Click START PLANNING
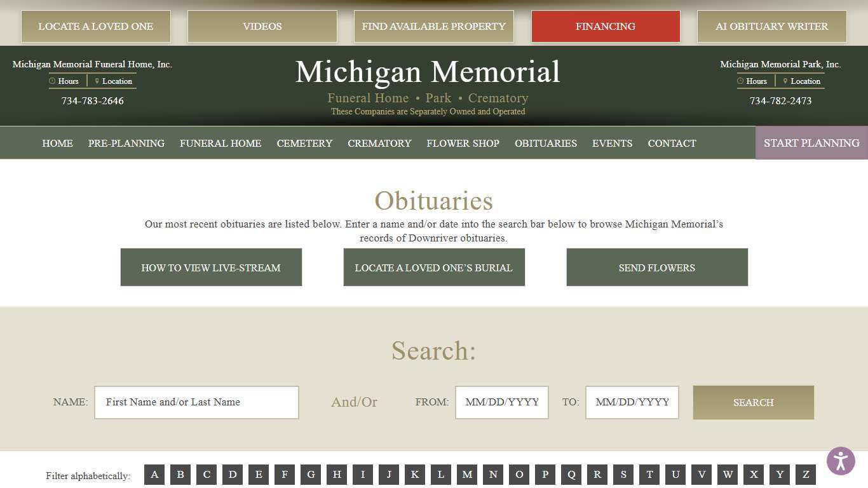This screenshot has height=488, width=868. (811, 143)
